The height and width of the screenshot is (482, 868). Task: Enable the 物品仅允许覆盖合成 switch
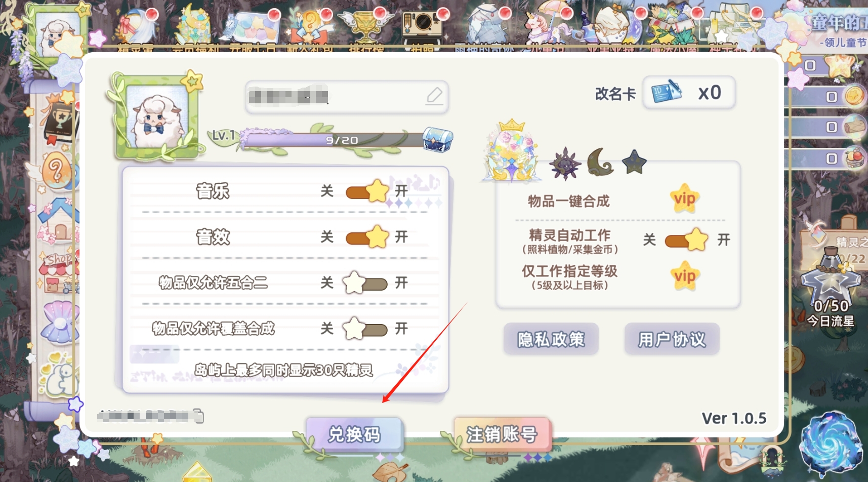click(365, 329)
